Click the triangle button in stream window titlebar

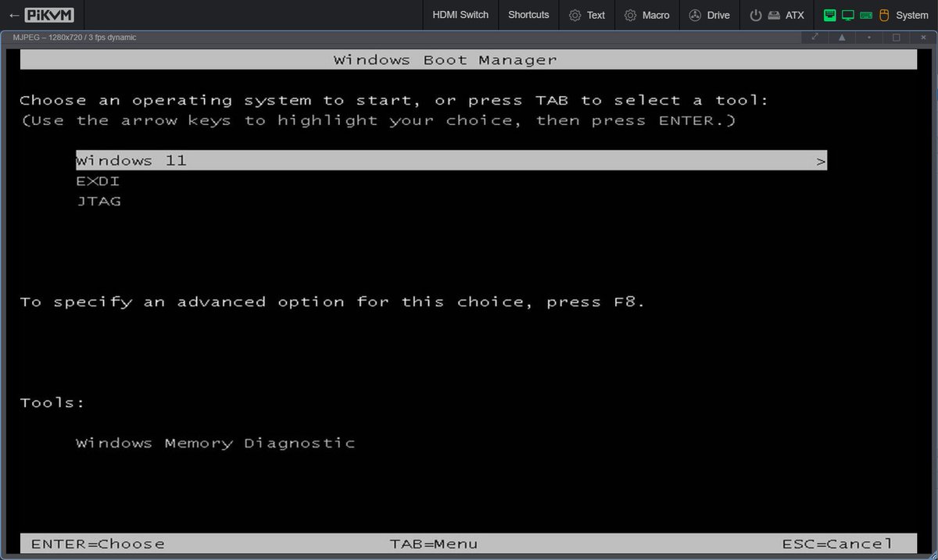pos(842,37)
